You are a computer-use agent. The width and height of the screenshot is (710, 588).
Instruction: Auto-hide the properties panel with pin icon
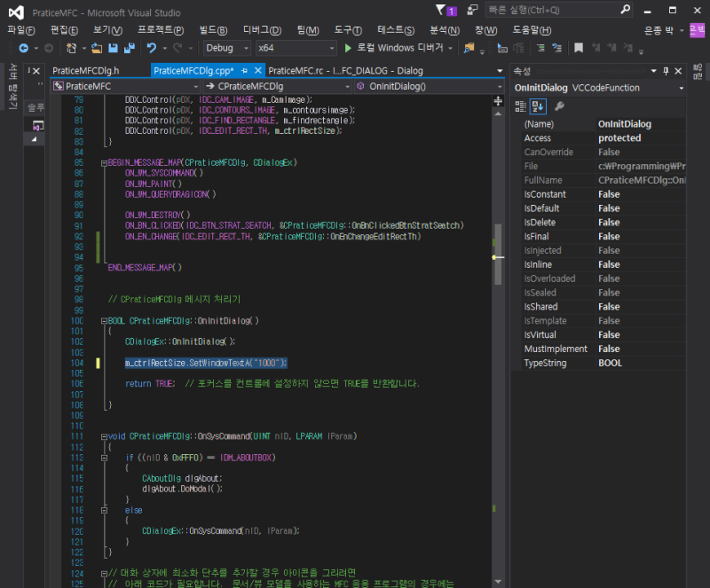tap(666, 71)
